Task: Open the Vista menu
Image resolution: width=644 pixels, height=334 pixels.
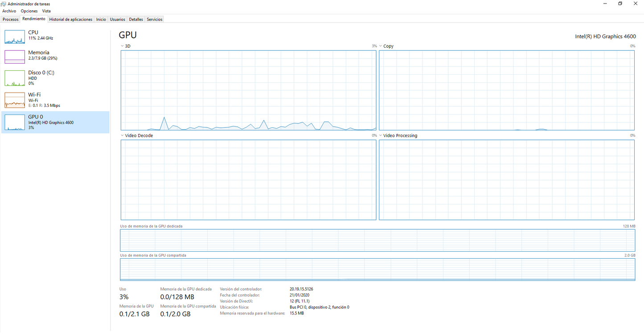Action: [46, 11]
